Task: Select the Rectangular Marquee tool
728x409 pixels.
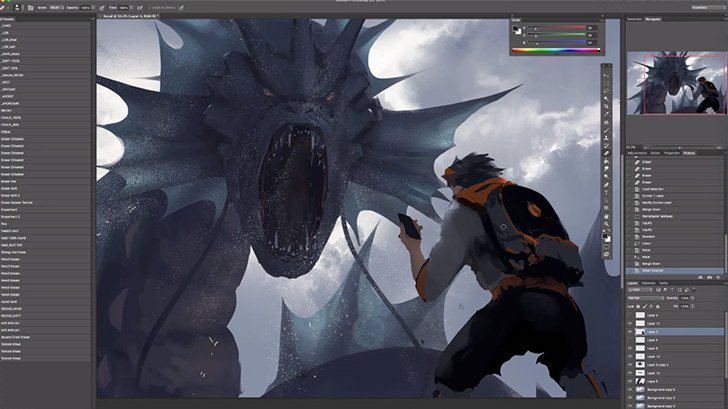Action: point(606,83)
